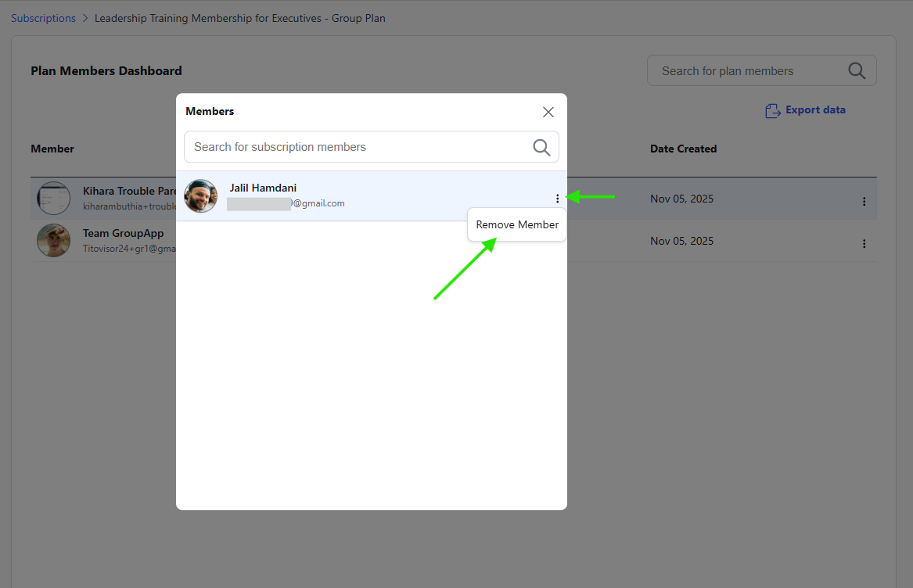
Task: Close the Members dialog with the X
Action: point(548,112)
